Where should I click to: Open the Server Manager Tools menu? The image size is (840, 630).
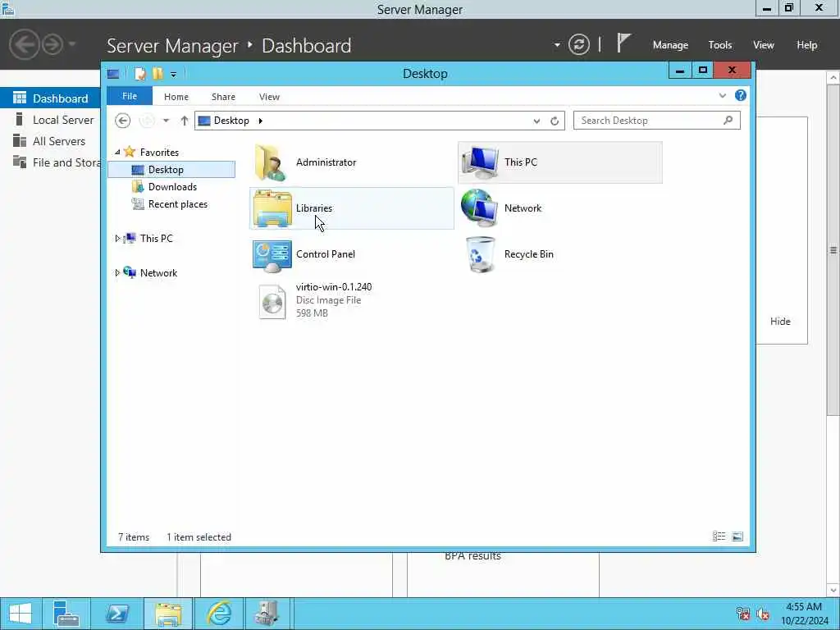click(720, 45)
